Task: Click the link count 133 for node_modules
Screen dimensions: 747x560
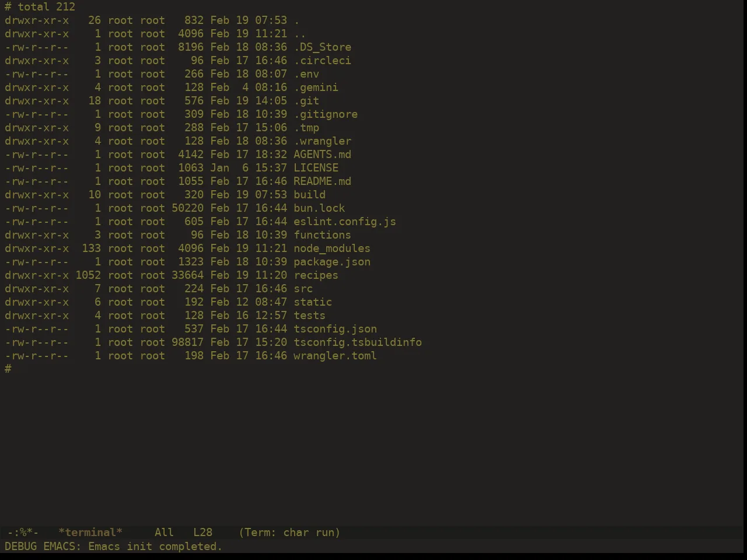Action: point(91,249)
